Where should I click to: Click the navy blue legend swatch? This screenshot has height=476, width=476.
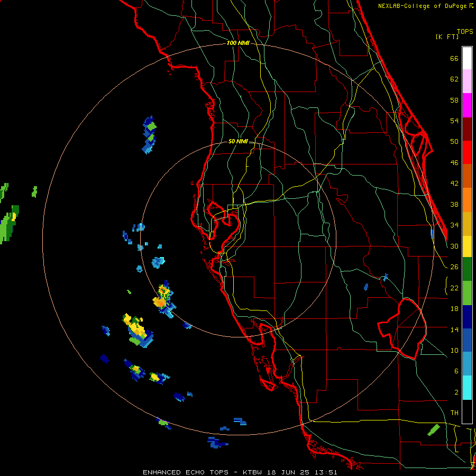467,317
